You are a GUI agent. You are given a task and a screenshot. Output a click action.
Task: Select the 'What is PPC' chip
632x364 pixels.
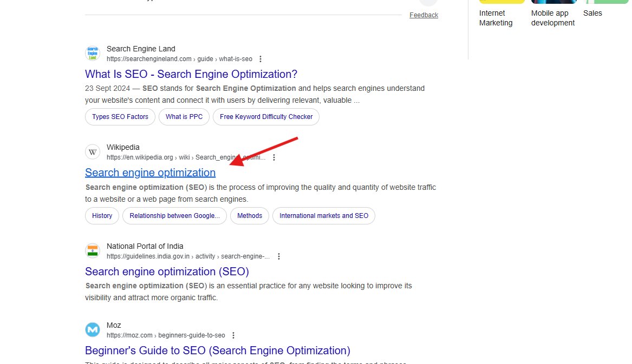pos(184,117)
